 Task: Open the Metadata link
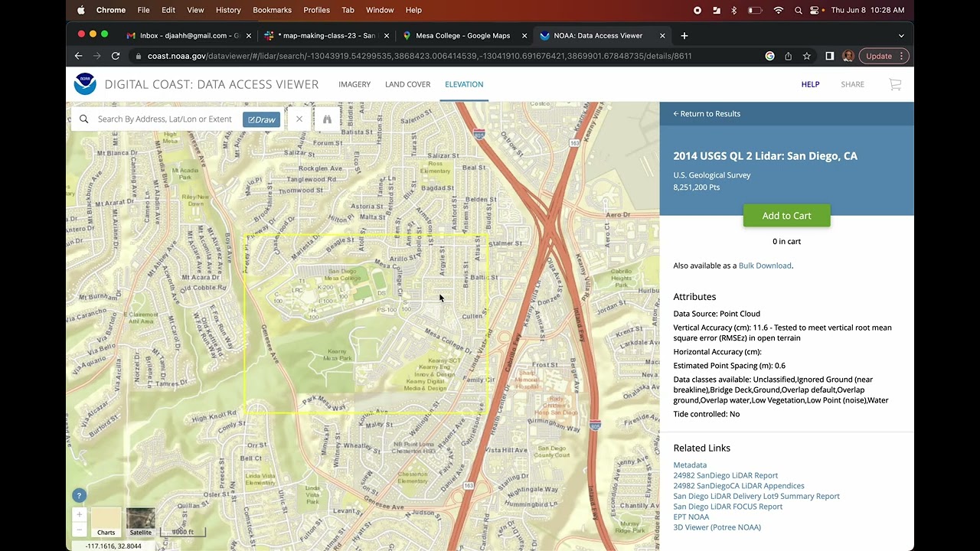(x=690, y=465)
